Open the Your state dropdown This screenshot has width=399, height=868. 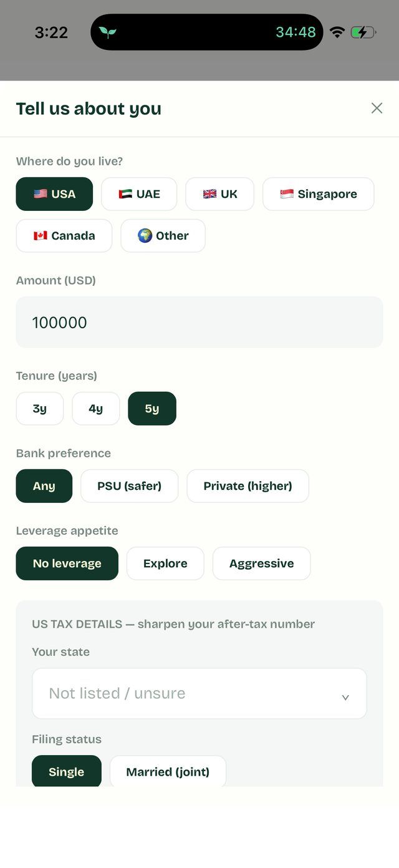(x=199, y=693)
